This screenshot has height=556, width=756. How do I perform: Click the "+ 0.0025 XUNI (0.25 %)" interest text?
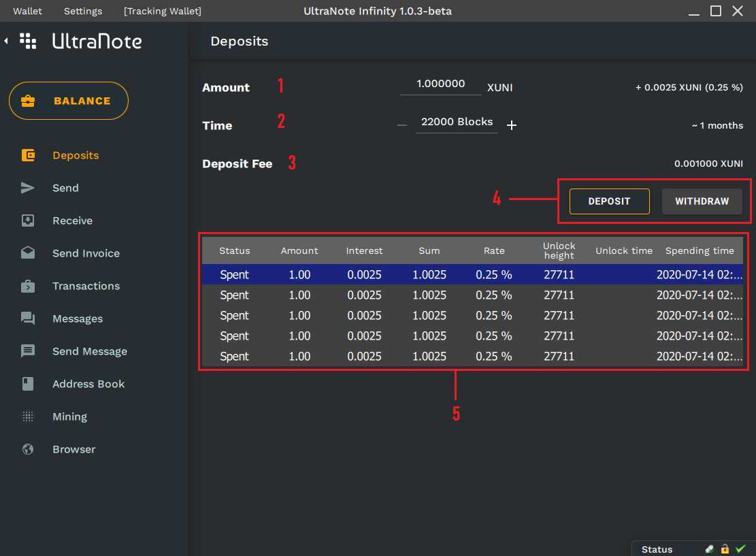point(689,87)
